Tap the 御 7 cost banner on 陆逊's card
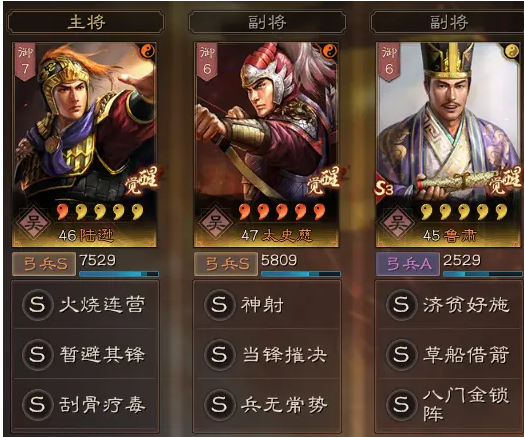The width and height of the screenshot is (524, 437). coord(25,61)
